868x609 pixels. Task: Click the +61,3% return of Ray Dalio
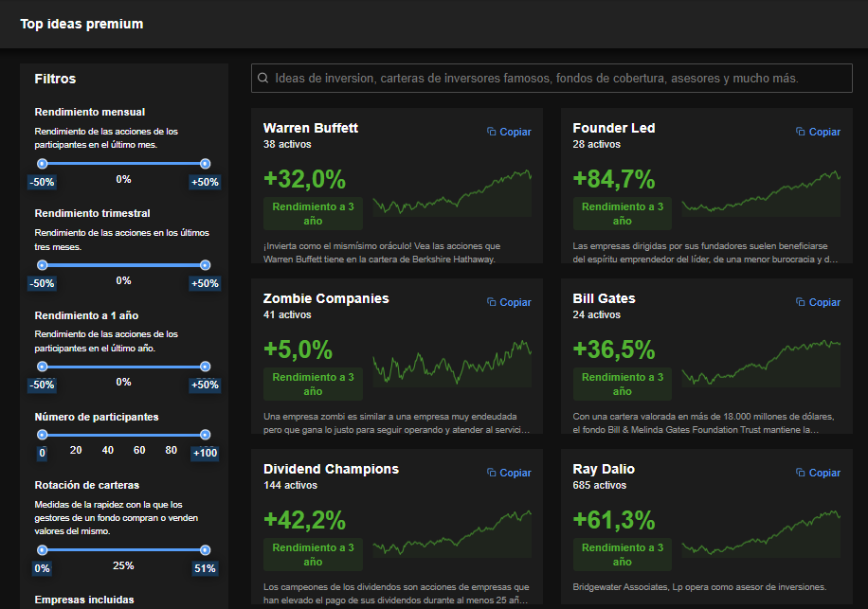(614, 520)
